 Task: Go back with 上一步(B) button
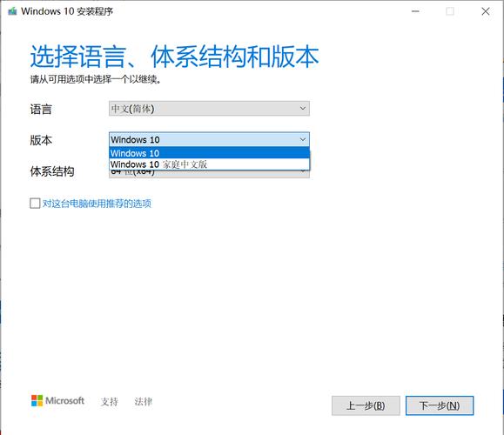(366, 405)
